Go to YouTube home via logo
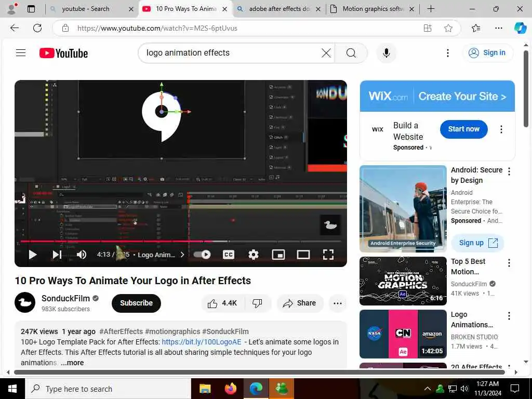Image resolution: width=532 pixels, height=399 pixels. 63,53
